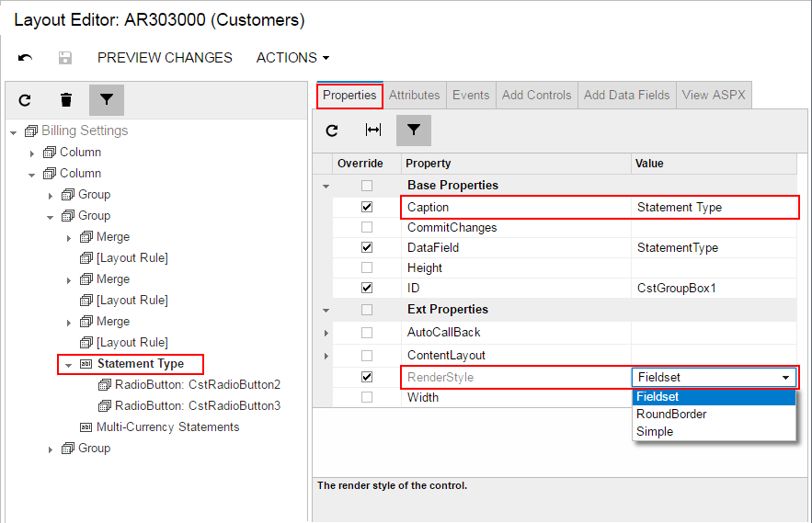Collapse the Statement Type tree node
812x523 pixels.
point(68,364)
